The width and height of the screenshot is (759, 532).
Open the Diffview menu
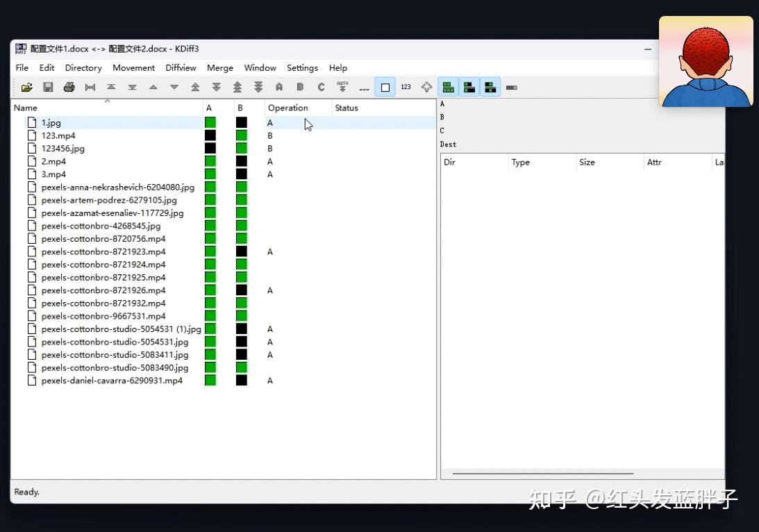pyautogui.click(x=181, y=68)
